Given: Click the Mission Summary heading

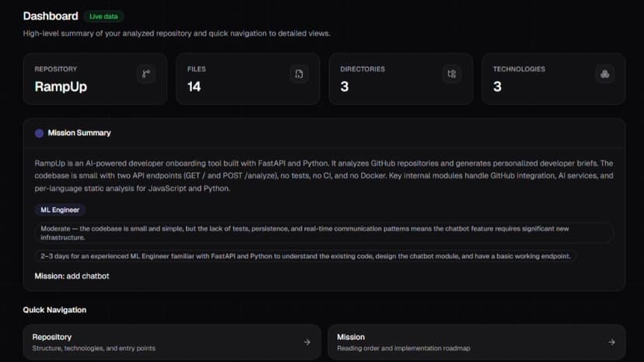Looking at the screenshot, I should click(79, 133).
